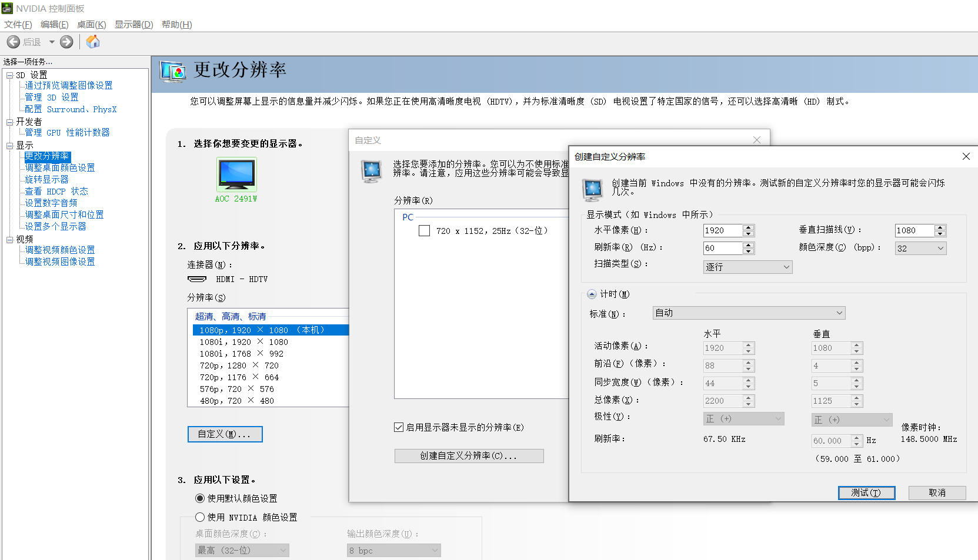Open 调整视频颜色设置 item

point(59,250)
